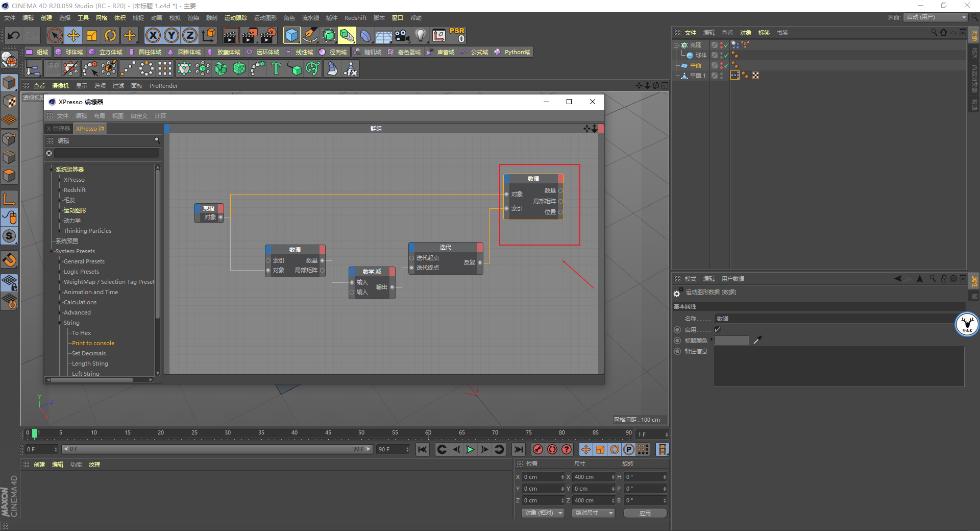Uncheck the 启用 checkbox
The image size is (980, 531).
(x=717, y=330)
